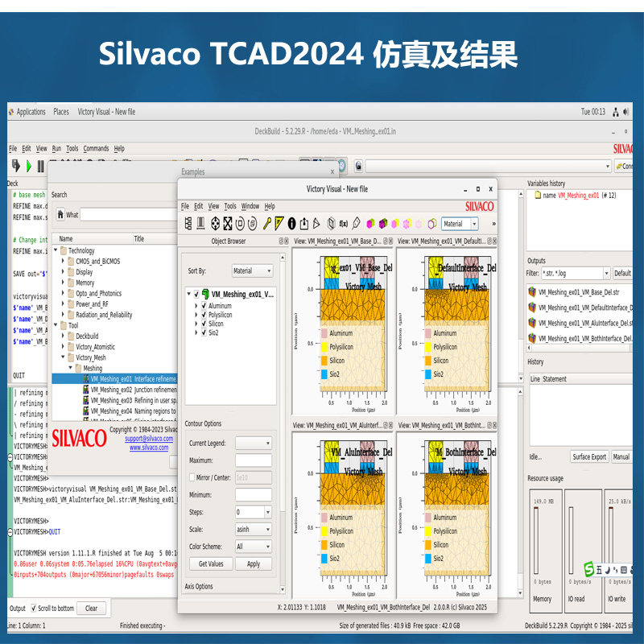The width and height of the screenshot is (644, 644).
Task: Click the network icon in the top panel
Action: (616, 112)
